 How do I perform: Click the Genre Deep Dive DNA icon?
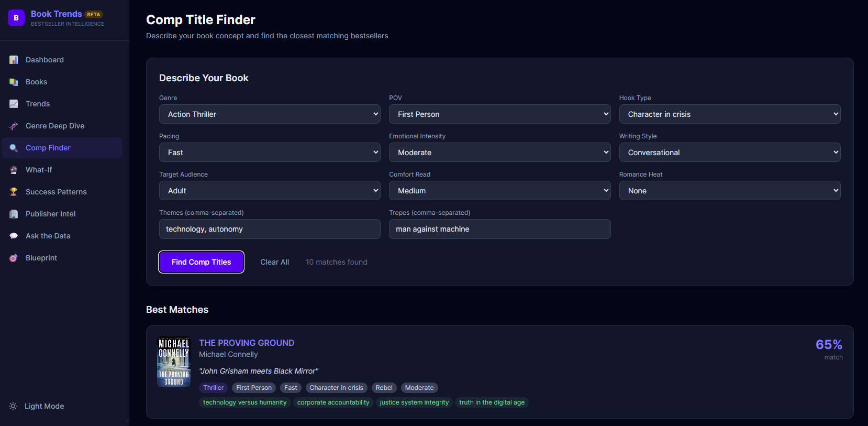tap(14, 126)
